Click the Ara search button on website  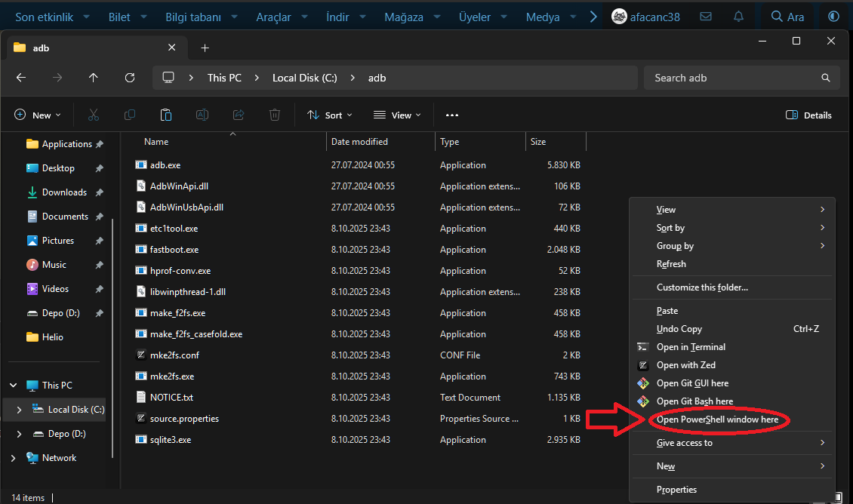click(788, 17)
